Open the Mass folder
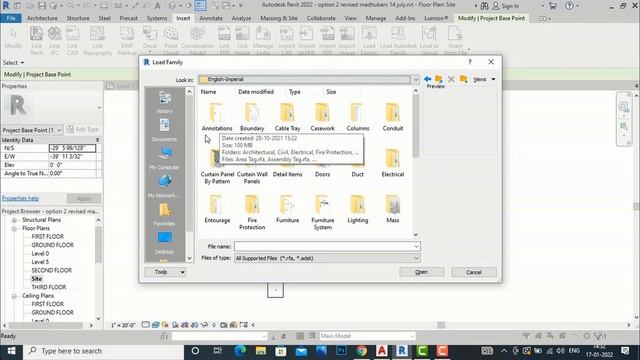 [x=393, y=209]
